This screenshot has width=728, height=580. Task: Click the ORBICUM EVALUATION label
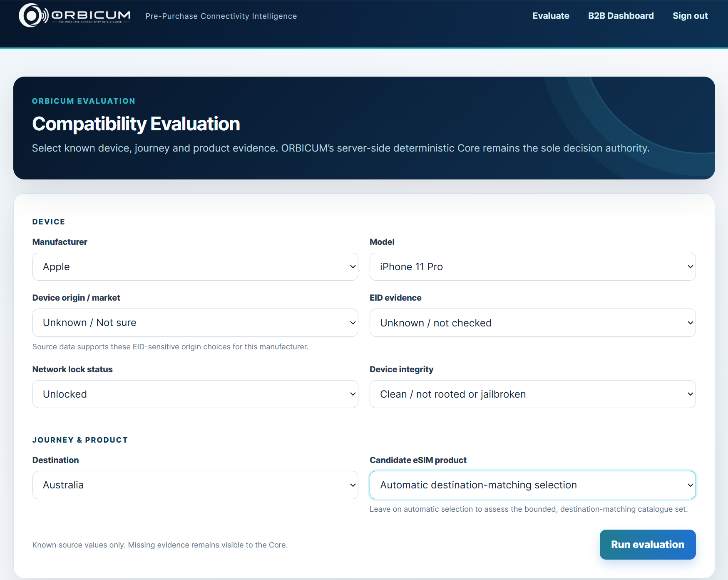[84, 101]
